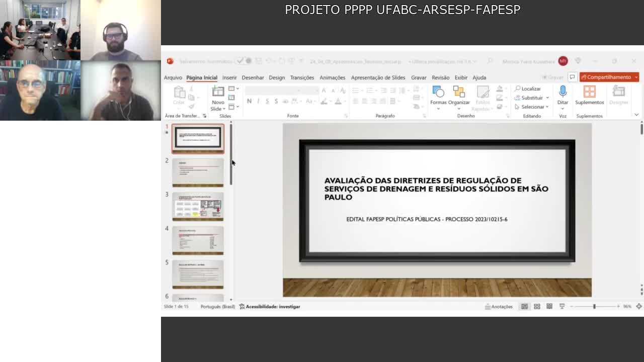Click the user account MY avatar
This screenshot has width=644, height=362.
coord(562,61)
